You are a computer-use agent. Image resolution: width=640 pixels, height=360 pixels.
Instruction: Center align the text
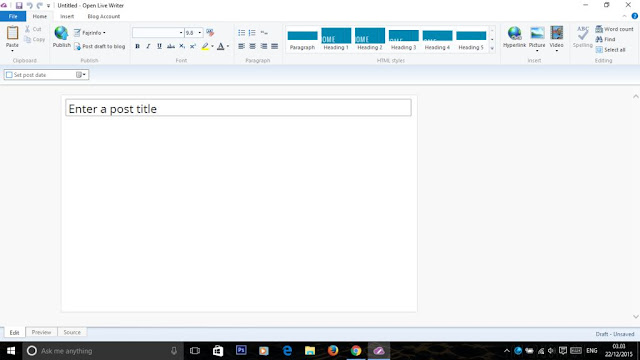[x=253, y=47]
